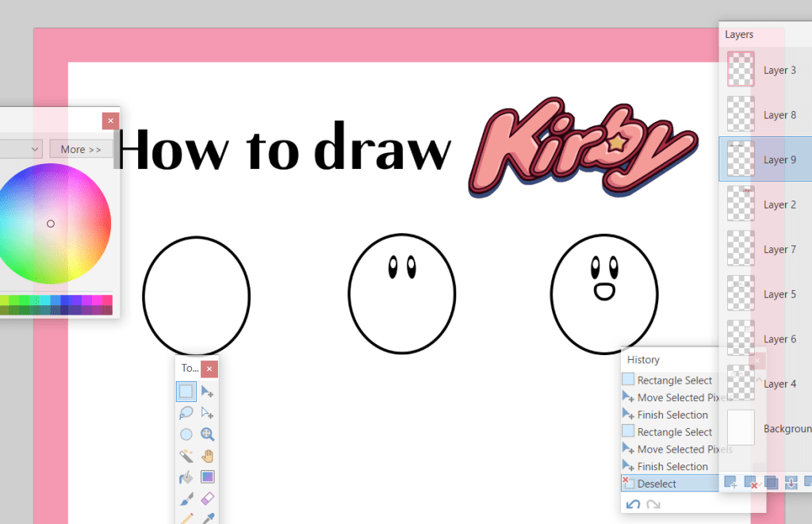Pick the Move Selected Pixels tool
812x524 pixels.
207,391
